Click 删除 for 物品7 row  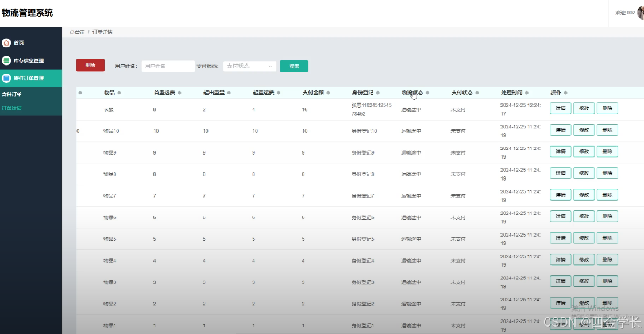coord(607,195)
